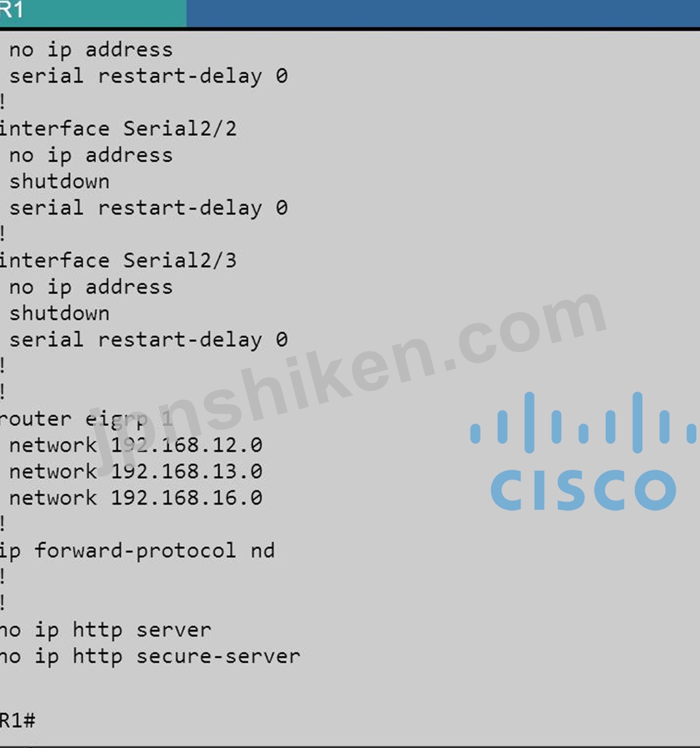Viewport: 700px width, 748px height.
Task: Click shutdown under Serial2/3
Action: pos(59,314)
